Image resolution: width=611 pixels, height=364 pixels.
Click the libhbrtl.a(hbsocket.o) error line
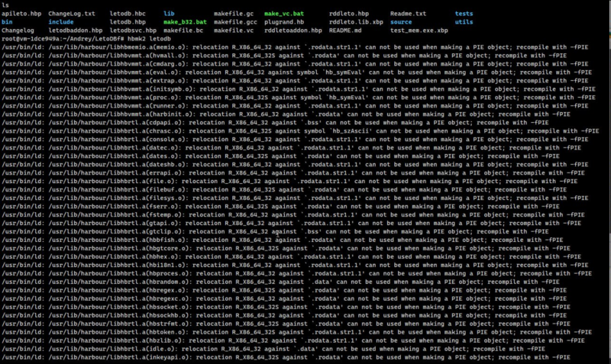(286, 308)
